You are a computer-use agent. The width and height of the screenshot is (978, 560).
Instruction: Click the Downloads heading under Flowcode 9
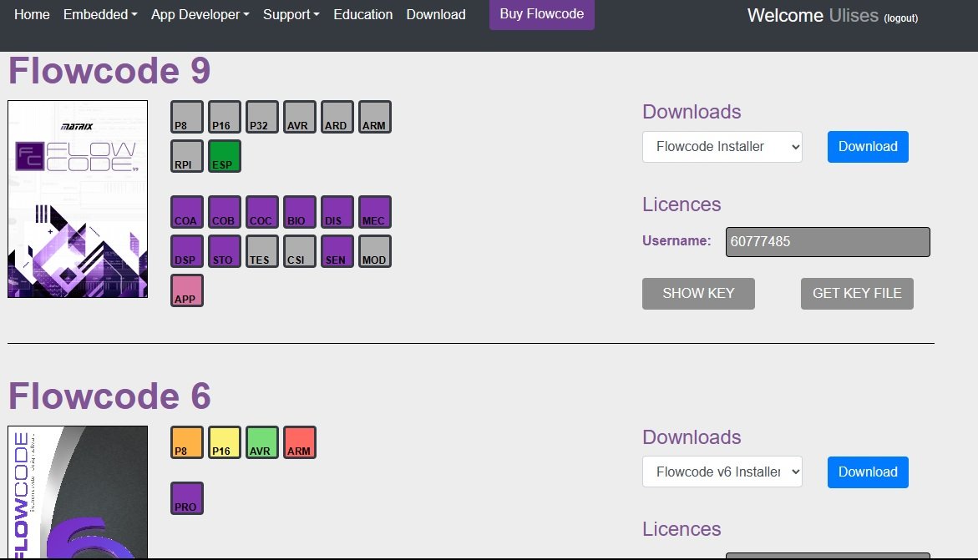pyautogui.click(x=692, y=112)
